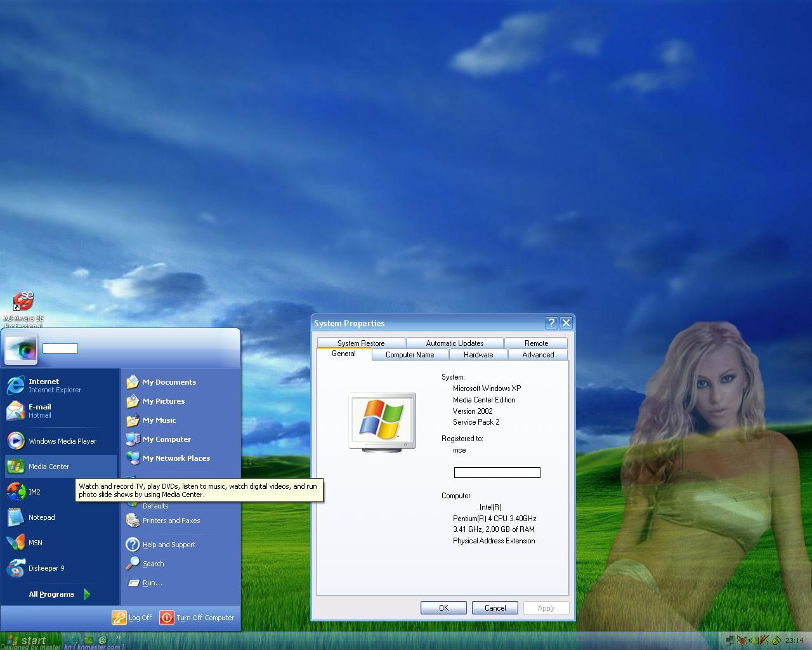The width and height of the screenshot is (812, 650).
Task: Open the System Restore tab
Action: click(361, 343)
